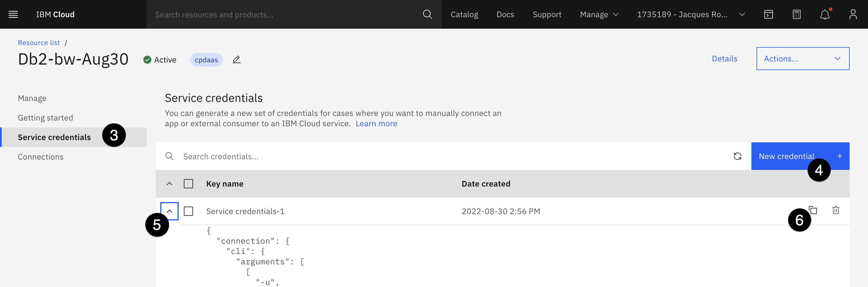
Task: Open the Learn more link
Action: [376, 124]
